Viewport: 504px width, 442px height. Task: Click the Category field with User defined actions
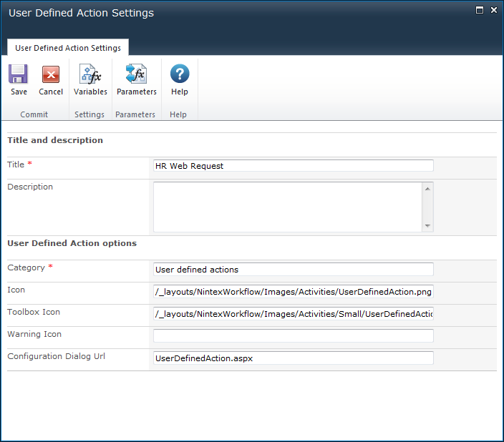pos(293,270)
